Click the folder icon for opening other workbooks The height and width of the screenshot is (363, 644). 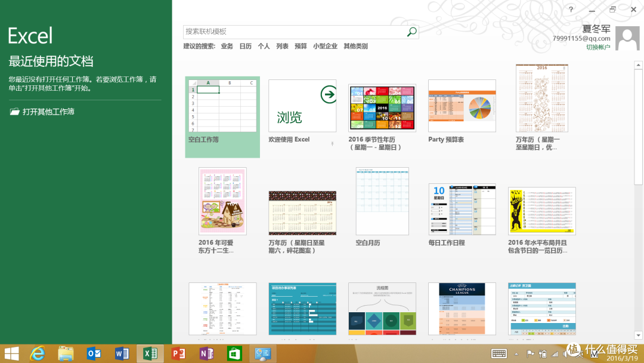coord(14,112)
